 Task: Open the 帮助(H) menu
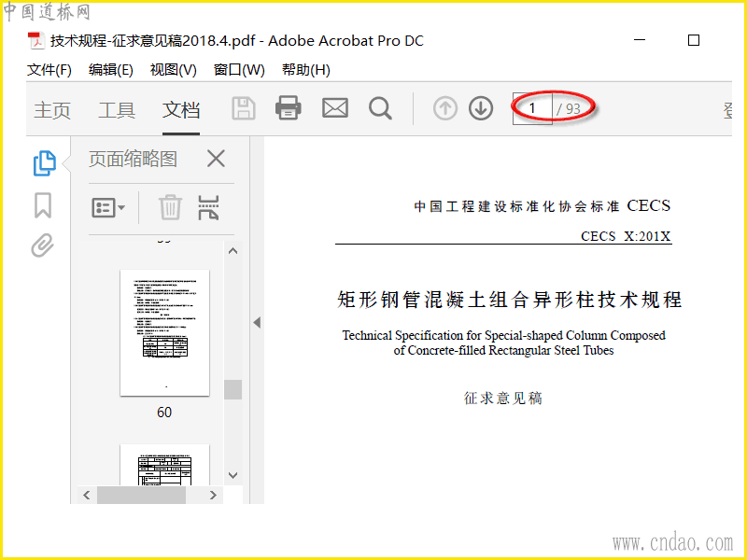click(x=306, y=69)
